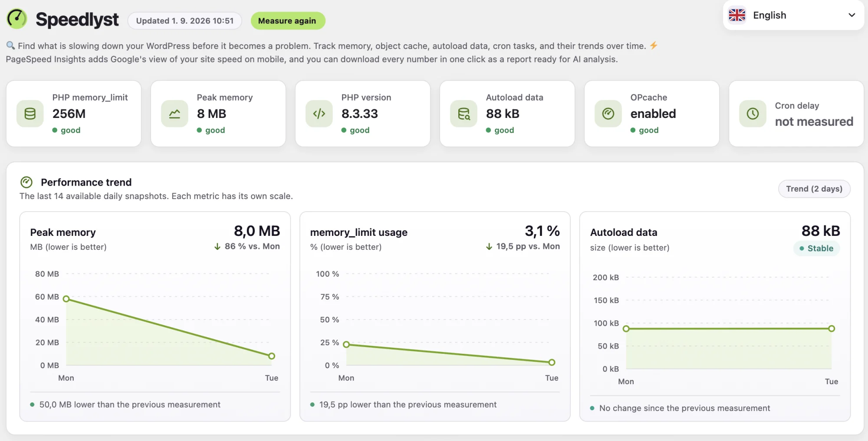Click Mon data point on memory_limit usage chart

coord(346,344)
